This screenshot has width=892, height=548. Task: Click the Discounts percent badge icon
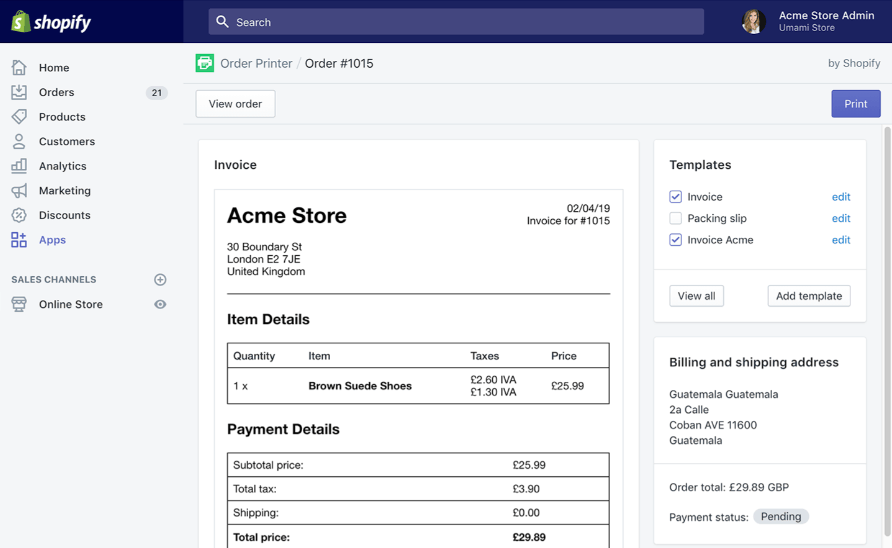click(x=19, y=215)
